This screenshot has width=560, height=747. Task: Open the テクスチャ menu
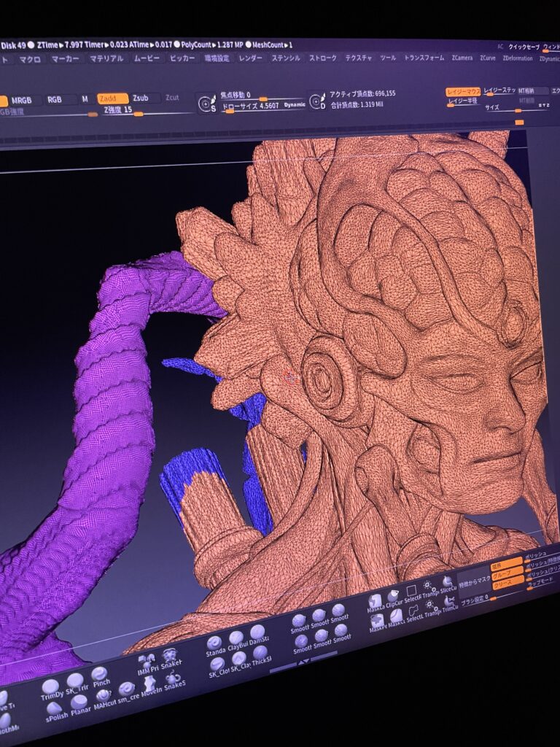click(359, 58)
